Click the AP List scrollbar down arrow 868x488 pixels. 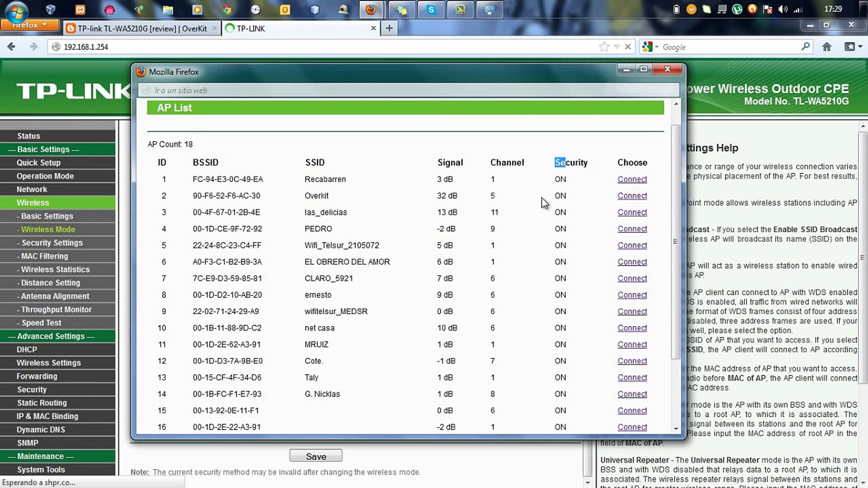(x=676, y=428)
